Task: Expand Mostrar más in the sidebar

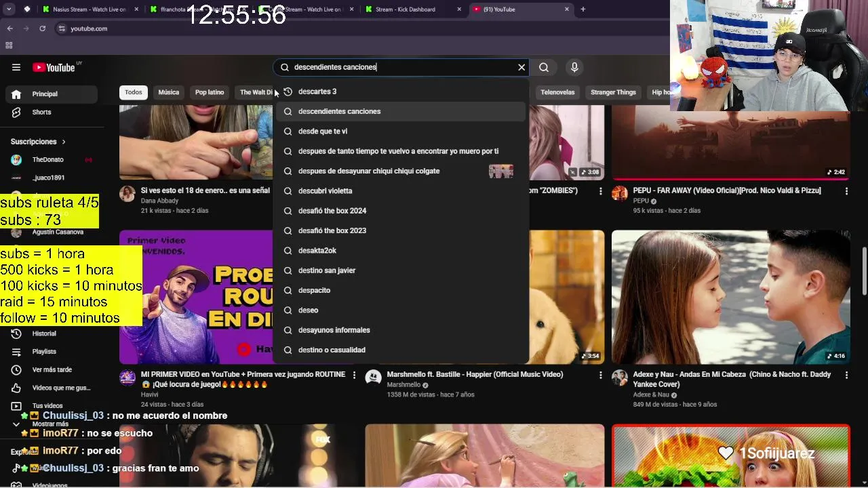Action: (50, 424)
